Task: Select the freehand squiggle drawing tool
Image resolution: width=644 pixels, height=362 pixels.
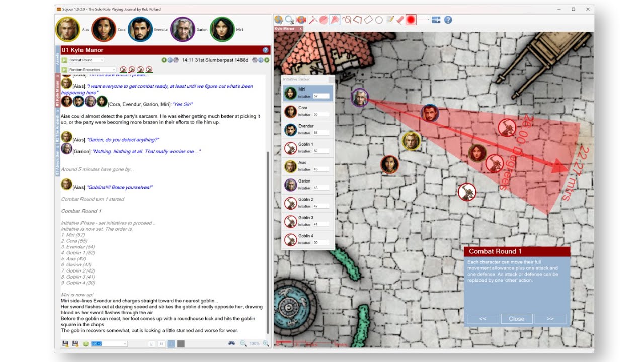Action: tap(347, 20)
